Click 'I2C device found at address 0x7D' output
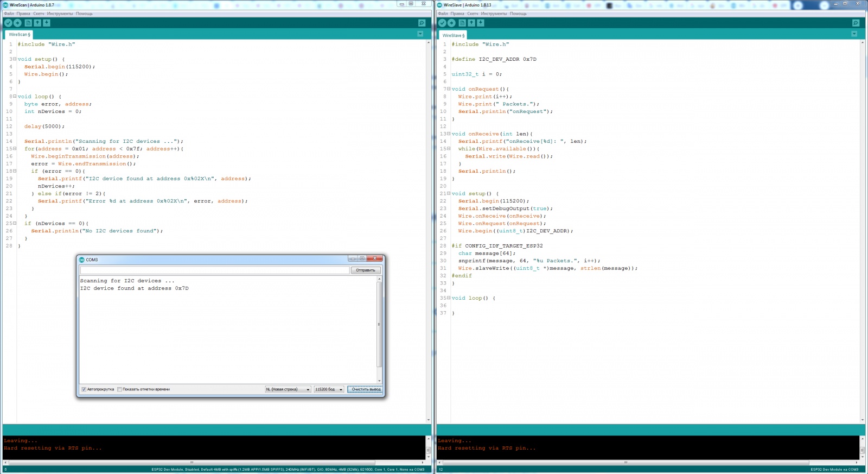Screen dimensions: 868x474 [x=134, y=288]
